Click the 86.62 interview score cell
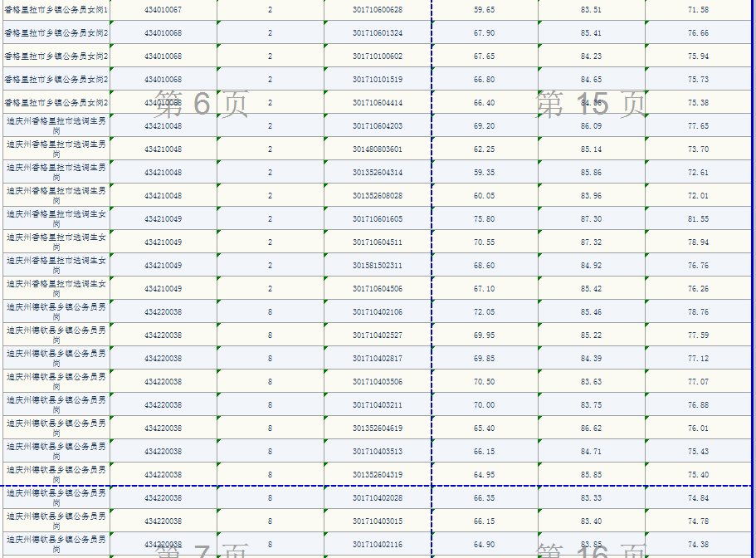This screenshot has width=756, height=558. (x=591, y=428)
